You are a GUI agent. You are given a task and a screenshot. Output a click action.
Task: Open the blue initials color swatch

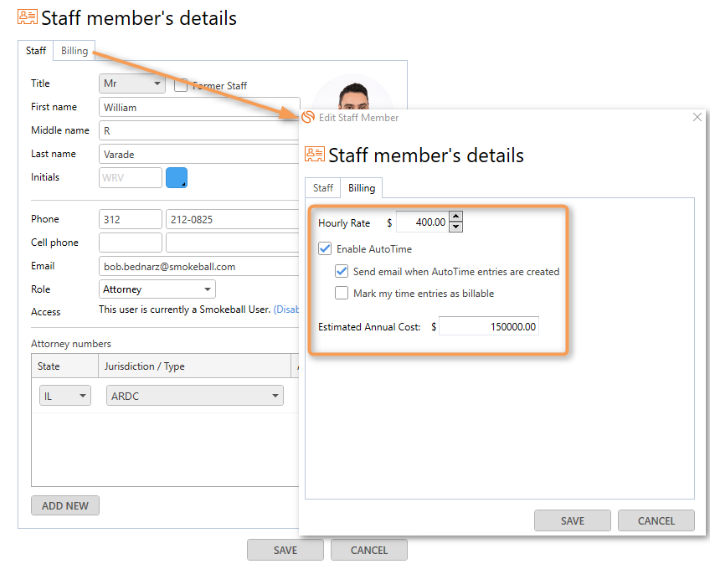tap(176, 178)
